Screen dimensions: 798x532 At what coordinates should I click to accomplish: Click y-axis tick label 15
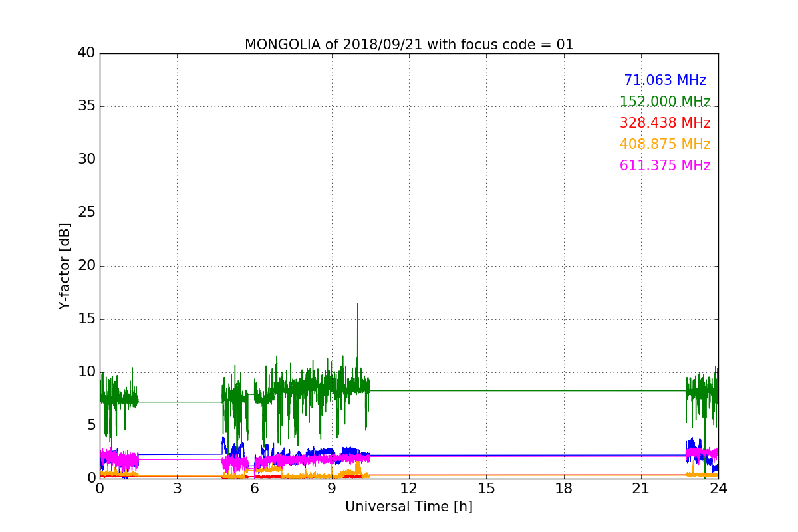point(86,319)
